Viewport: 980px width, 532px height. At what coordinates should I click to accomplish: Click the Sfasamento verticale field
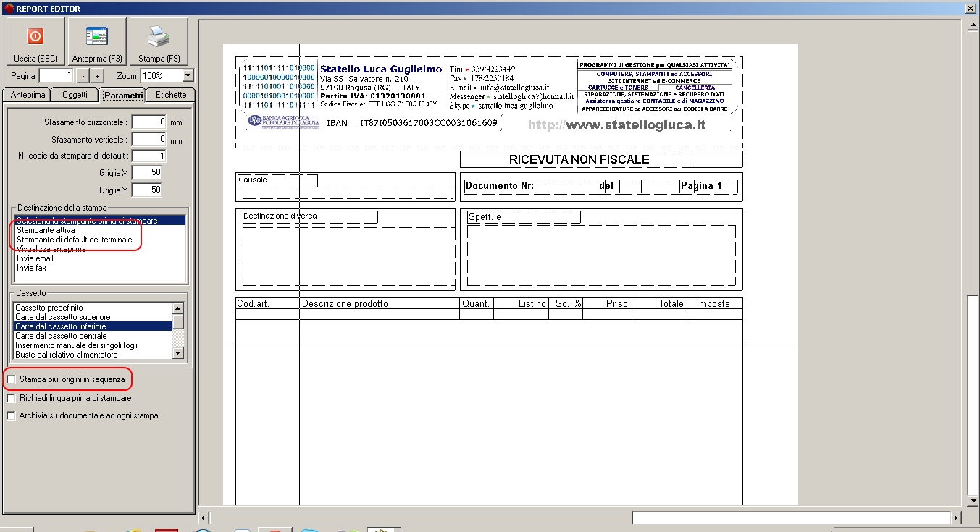coord(149,139)
